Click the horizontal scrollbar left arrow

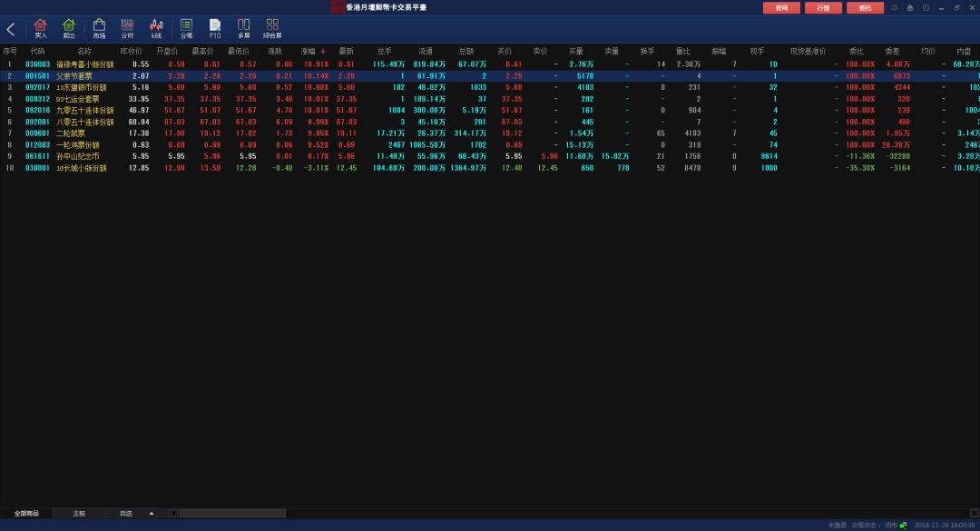coord(173,514)
